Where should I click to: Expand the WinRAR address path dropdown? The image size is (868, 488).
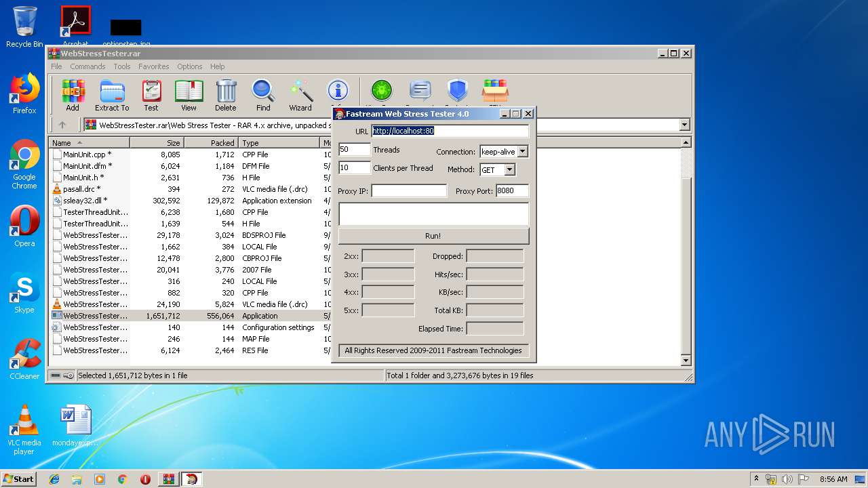coord(684,125)
